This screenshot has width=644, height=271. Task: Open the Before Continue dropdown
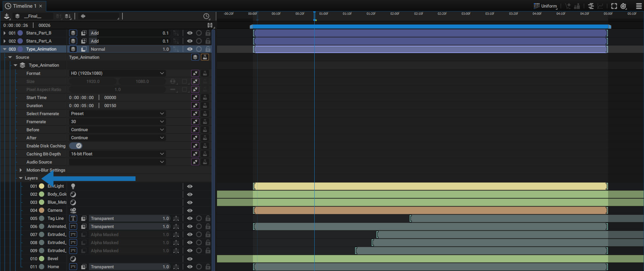pyautogui.click(x=117, y=130)
